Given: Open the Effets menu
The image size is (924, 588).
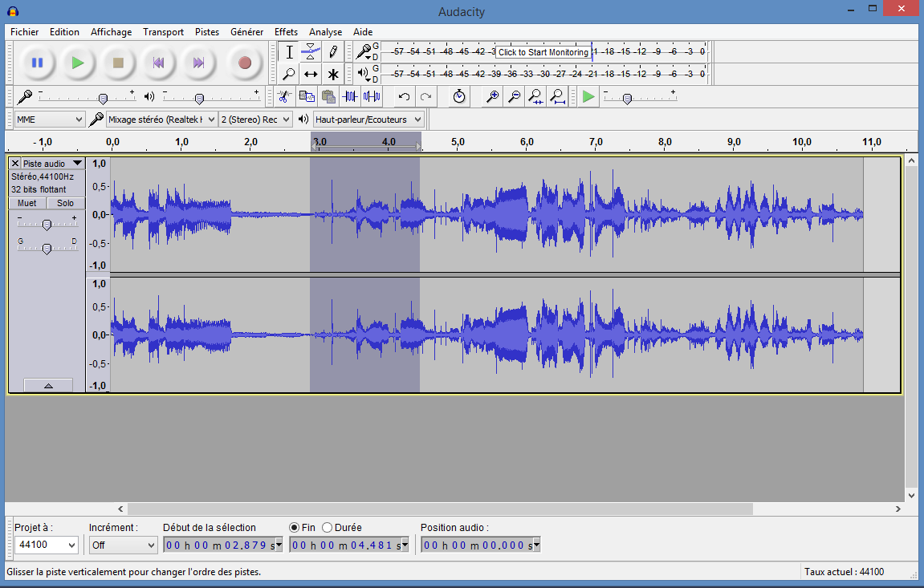Looking at the screenshot, I should [286, 32].
